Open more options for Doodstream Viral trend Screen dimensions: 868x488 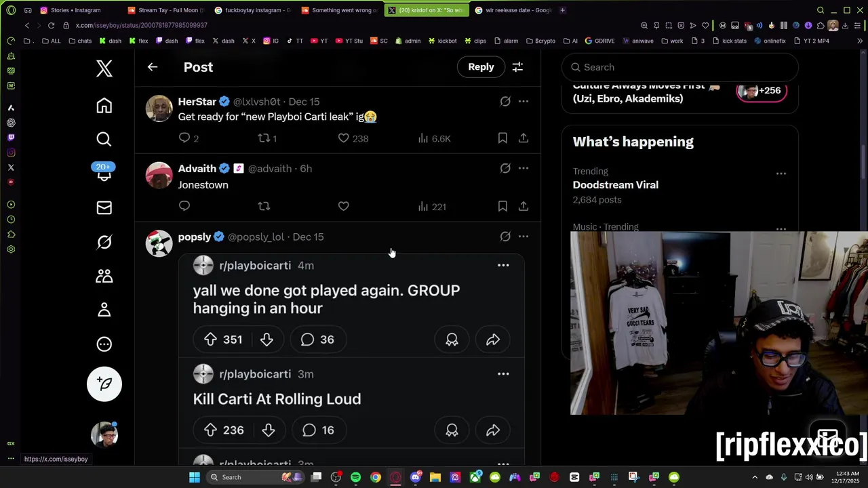tap(781, 174)
